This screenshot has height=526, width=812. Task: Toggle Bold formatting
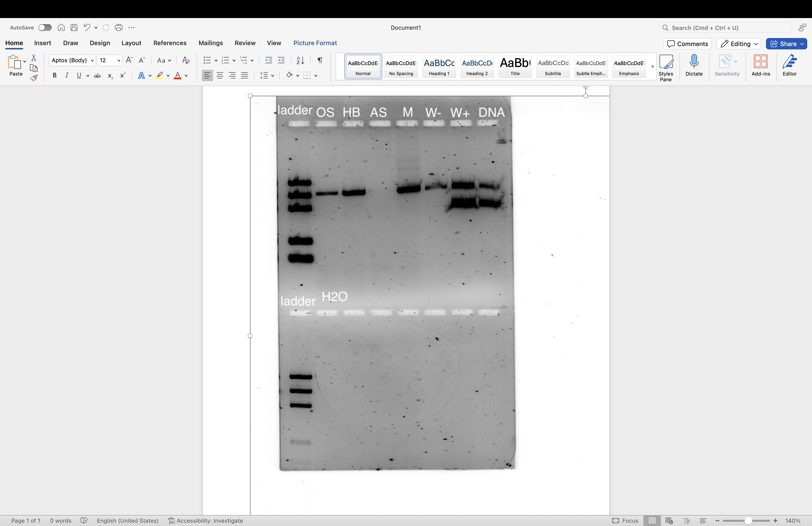[55, 76]
